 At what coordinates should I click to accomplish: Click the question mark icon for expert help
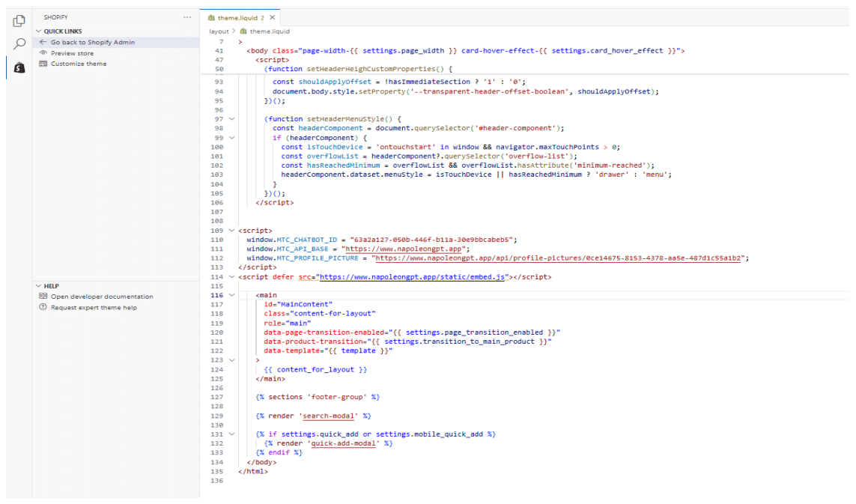(43, 307)
